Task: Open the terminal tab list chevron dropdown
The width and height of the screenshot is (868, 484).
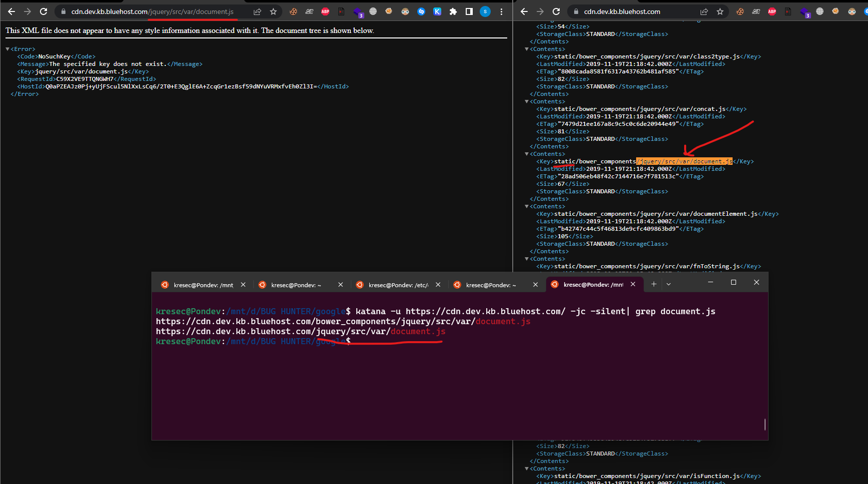Action: (668, 284)
